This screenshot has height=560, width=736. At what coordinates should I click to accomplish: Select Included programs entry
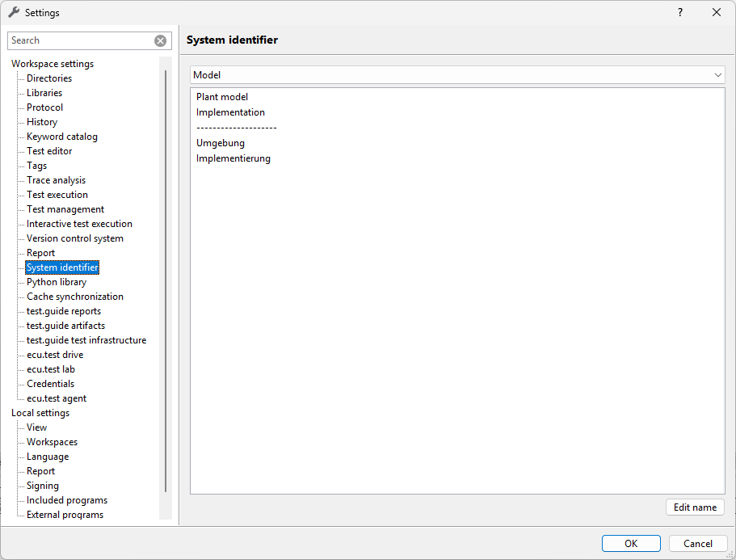click(67, 500)
